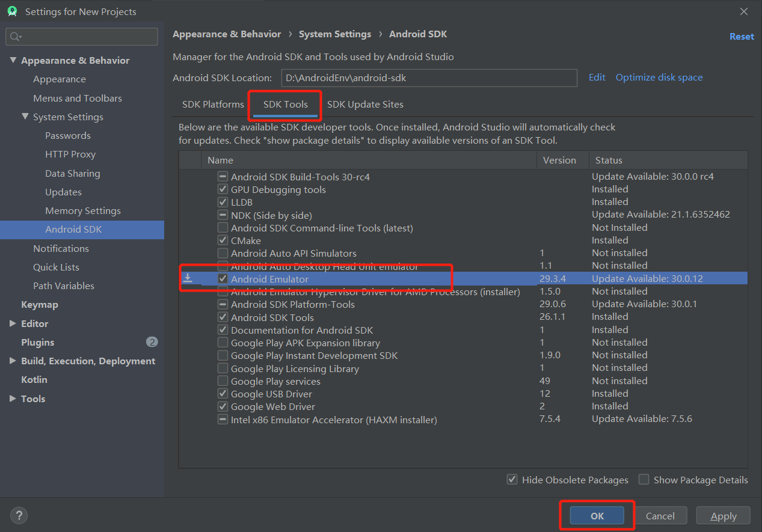Toggle Google USB Driver checkbox
Viewport: 762px width, 532px height.
tap(223, 394)
